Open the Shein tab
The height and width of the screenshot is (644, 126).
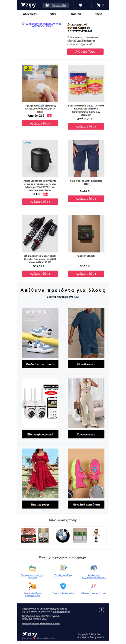pyautogui.click(x=99, y=14)
